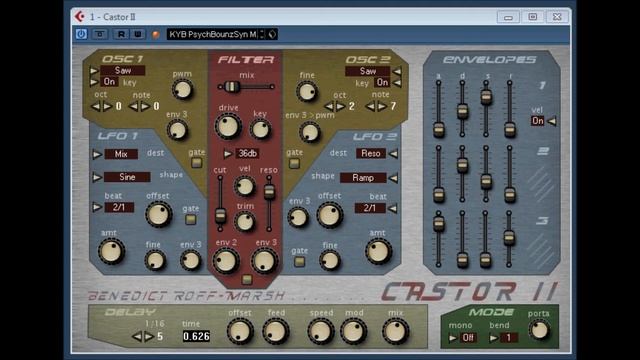Click the OSC 2 fine knob

307,91
